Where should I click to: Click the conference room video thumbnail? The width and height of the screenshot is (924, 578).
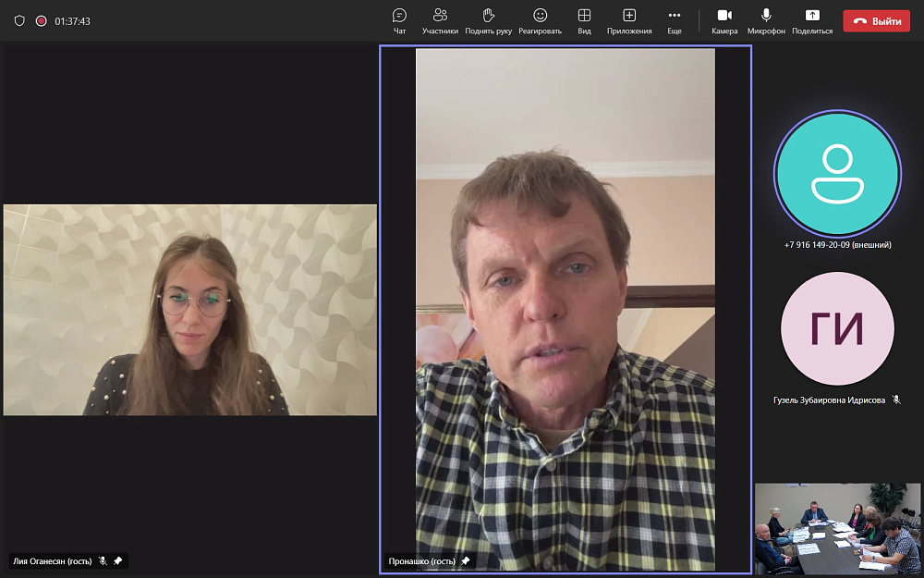pyautogui.click(x=837, y=528)
